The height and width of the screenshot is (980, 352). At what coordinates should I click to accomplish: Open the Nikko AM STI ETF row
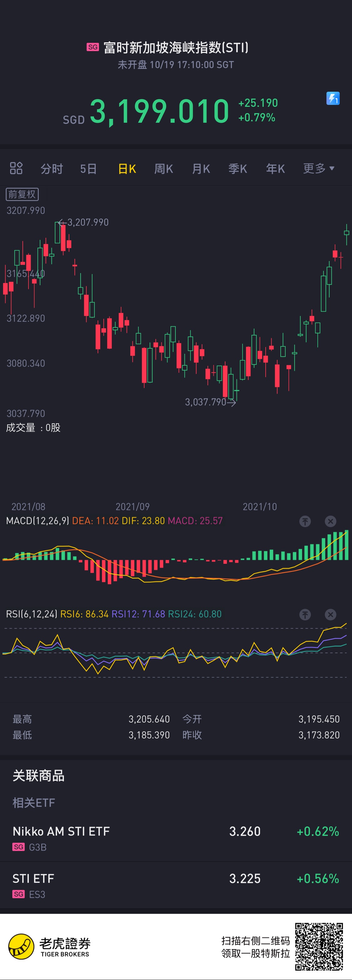pyautogui.click(x=176, y=838)
